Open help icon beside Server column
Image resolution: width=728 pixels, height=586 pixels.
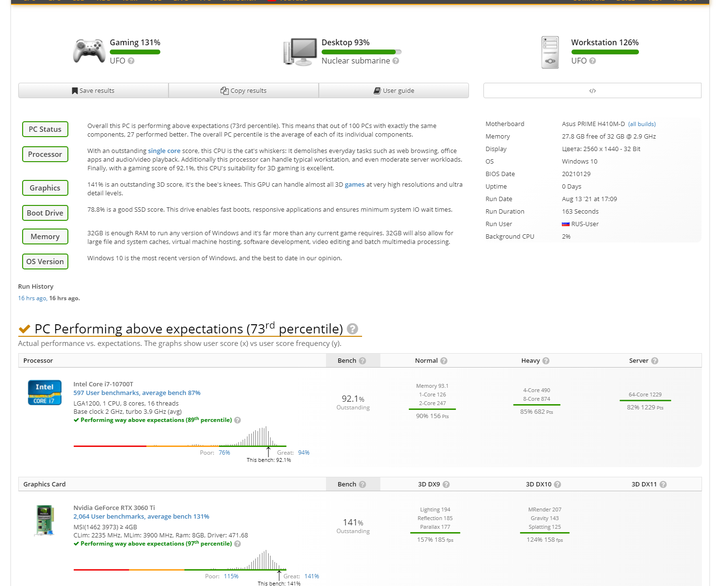point(655,361)
